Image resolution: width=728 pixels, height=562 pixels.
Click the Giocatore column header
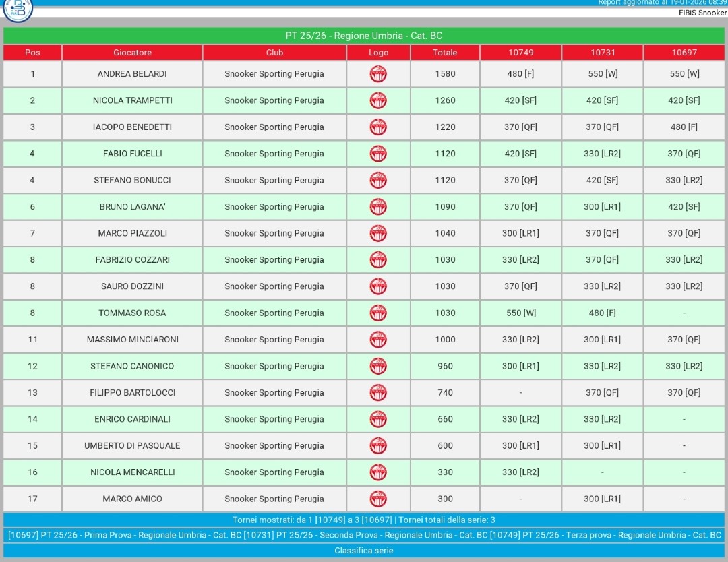[133, 53]
